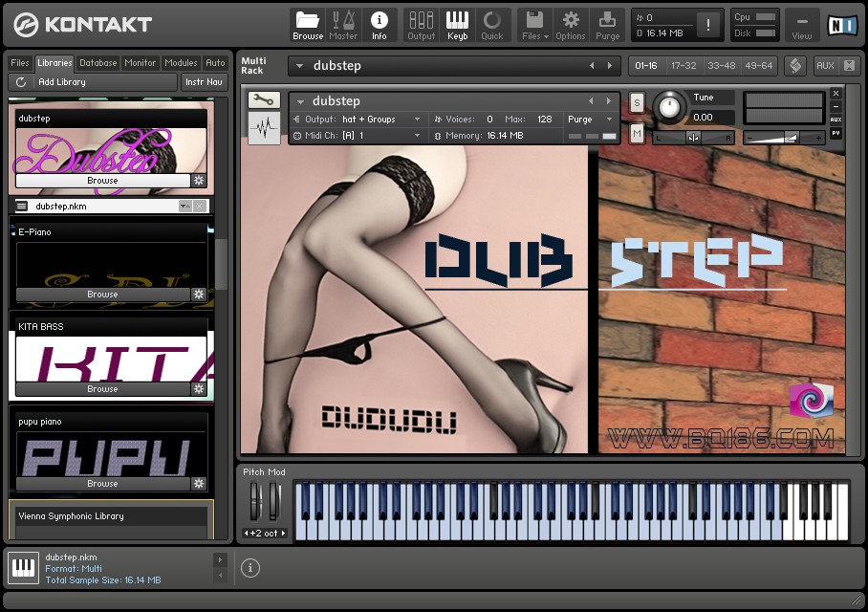Image resolution: width=868 pixels, height=612 pixels.
Task: Show the Output mixer section
Action: (422, 26)
